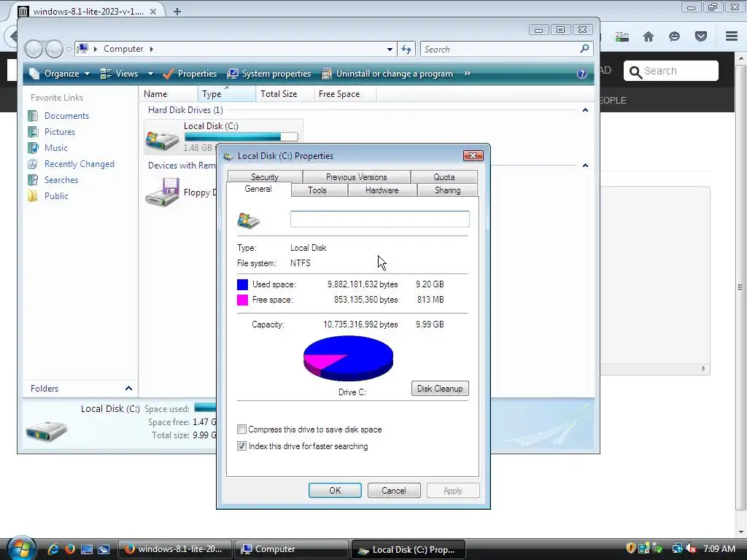This screenshot has width=747, height=560.
Task: Cancel the properties dialog
Action: point(394,491)
